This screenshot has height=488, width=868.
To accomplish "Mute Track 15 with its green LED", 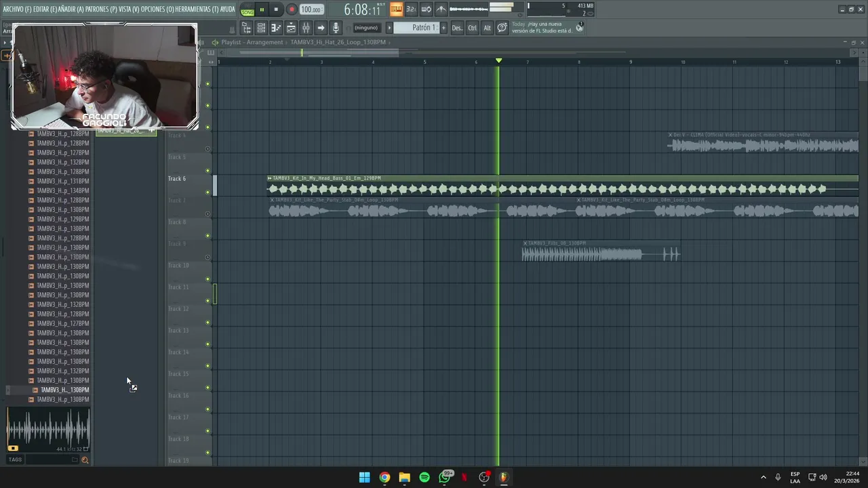I will pyautogui.click(x=208, y=388).
